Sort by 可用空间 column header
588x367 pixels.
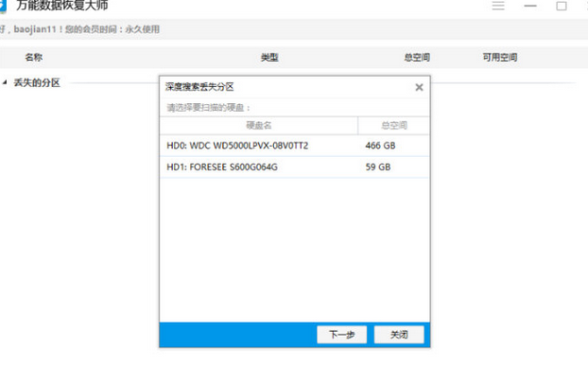coord(500,58)
